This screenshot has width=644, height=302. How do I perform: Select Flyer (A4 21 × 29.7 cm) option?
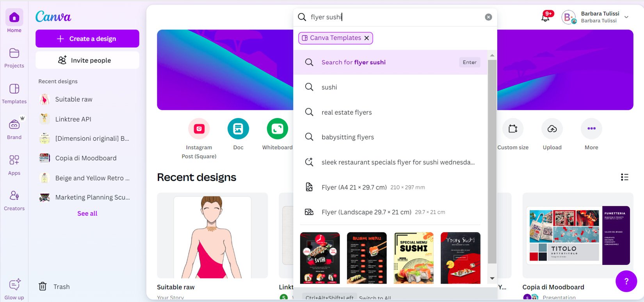[390, 187]
